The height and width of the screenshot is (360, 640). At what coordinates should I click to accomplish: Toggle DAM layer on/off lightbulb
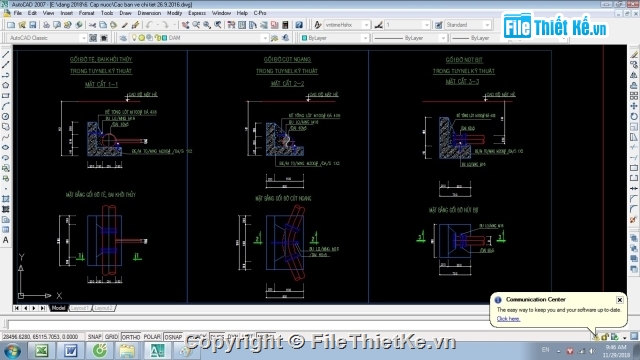point(134,38)
